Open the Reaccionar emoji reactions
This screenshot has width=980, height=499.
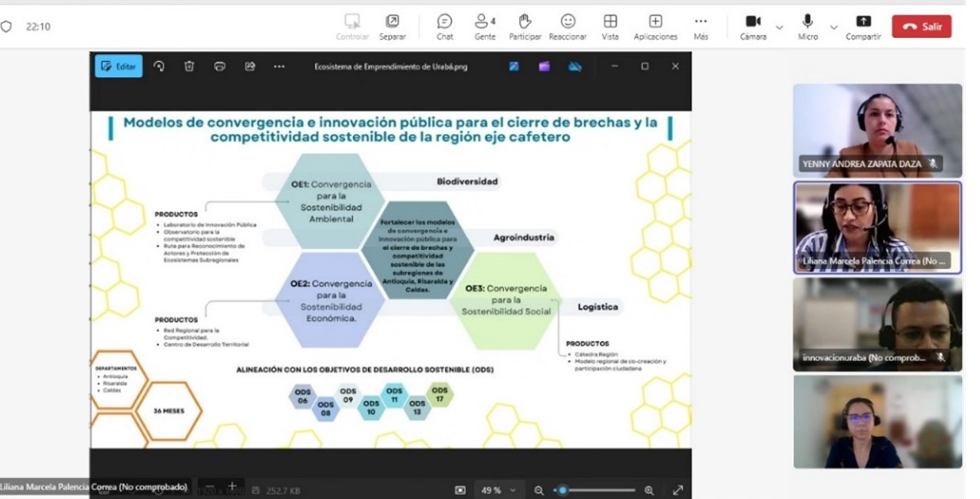tap(568, 26)
